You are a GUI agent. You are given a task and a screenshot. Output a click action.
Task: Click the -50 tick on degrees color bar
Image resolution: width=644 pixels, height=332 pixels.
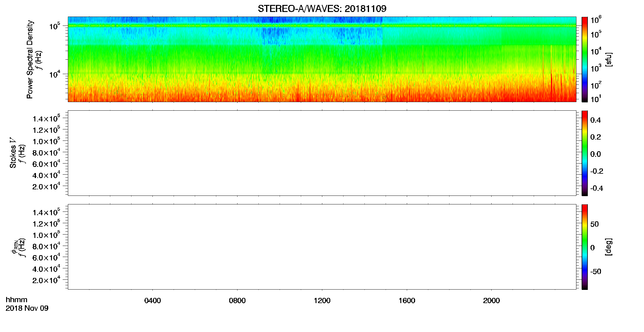click(595, 272)
